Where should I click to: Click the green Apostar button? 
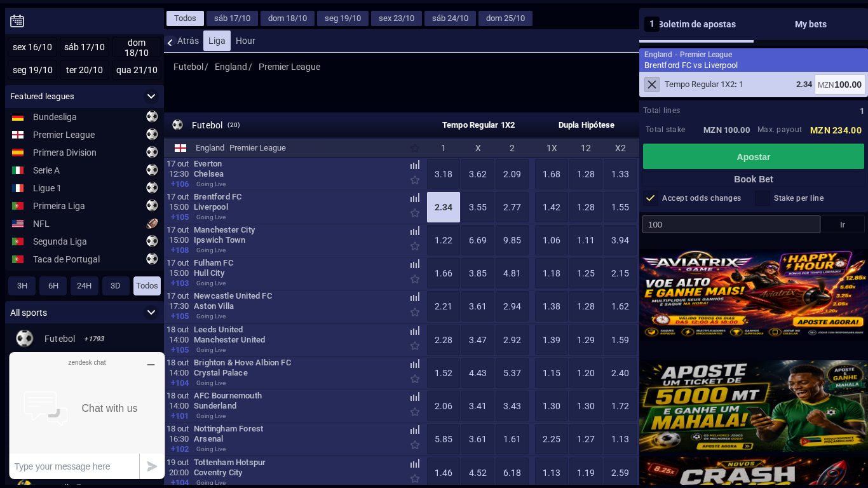(x=754, y=157)
